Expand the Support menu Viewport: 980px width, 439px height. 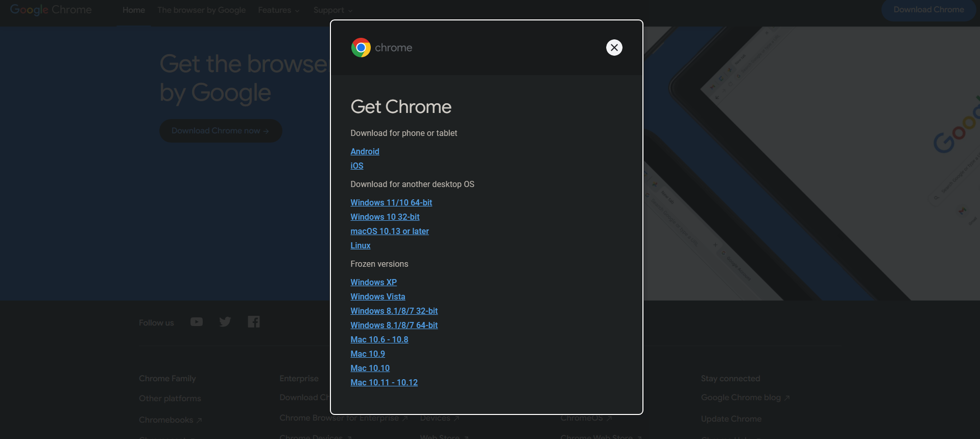pos(333,10)
